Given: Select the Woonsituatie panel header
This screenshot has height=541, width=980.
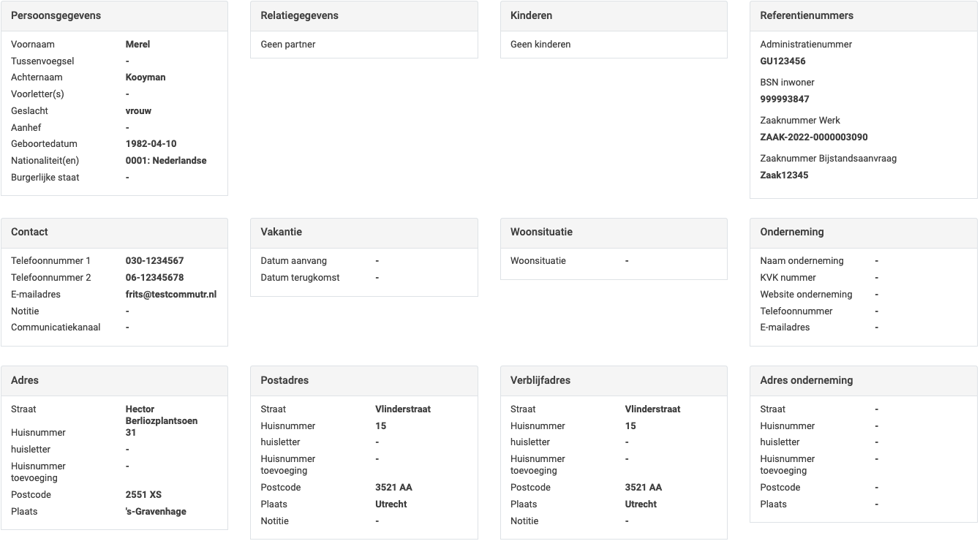Looking at the screenshot, I should click(541, 232).
